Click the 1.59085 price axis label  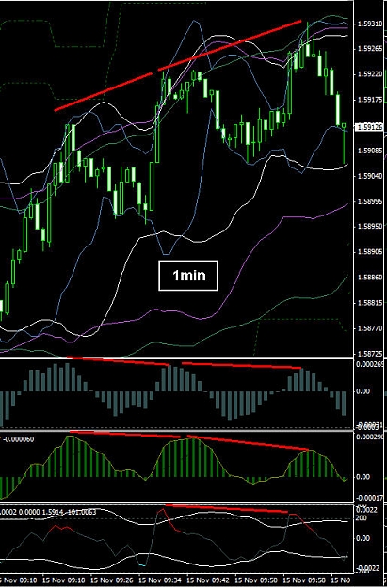(370, 151)
